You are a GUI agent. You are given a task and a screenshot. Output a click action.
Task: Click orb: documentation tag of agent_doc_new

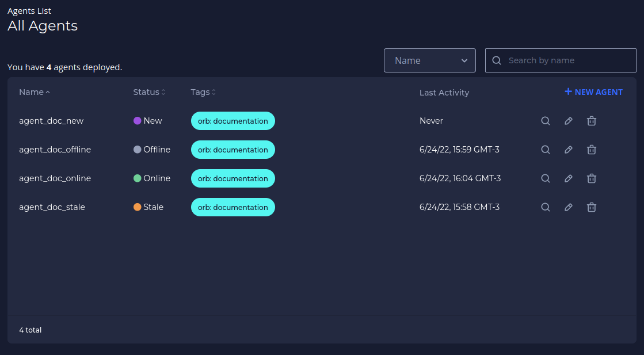233,121
